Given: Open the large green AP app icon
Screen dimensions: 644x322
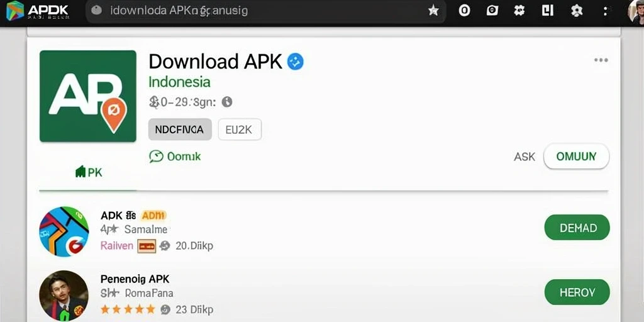Looking at the screenshot, I should click(88, 96).
